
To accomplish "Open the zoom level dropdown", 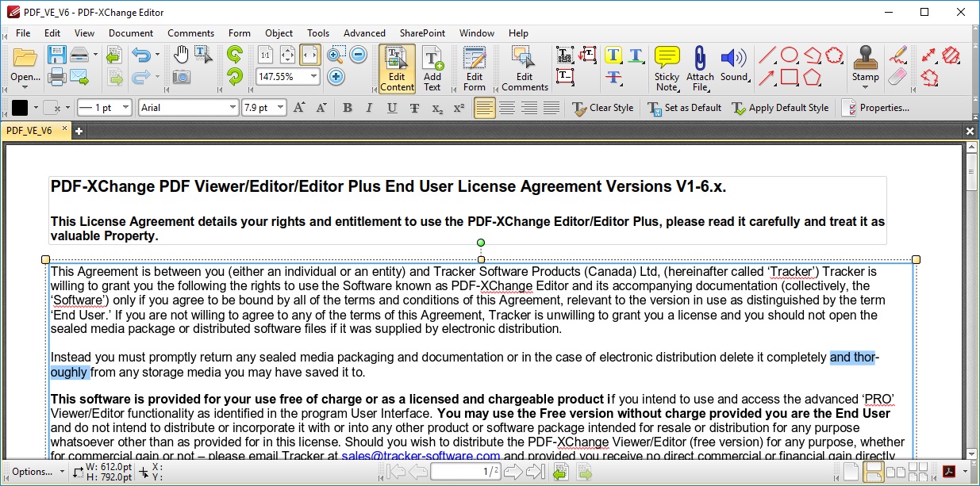I will click(x=313, y=76).
